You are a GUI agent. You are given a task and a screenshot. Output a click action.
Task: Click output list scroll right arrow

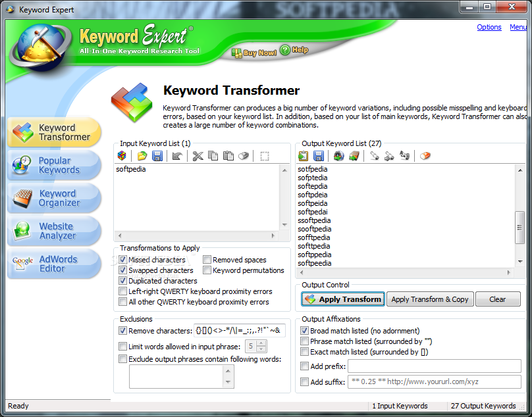click(508, 272)
